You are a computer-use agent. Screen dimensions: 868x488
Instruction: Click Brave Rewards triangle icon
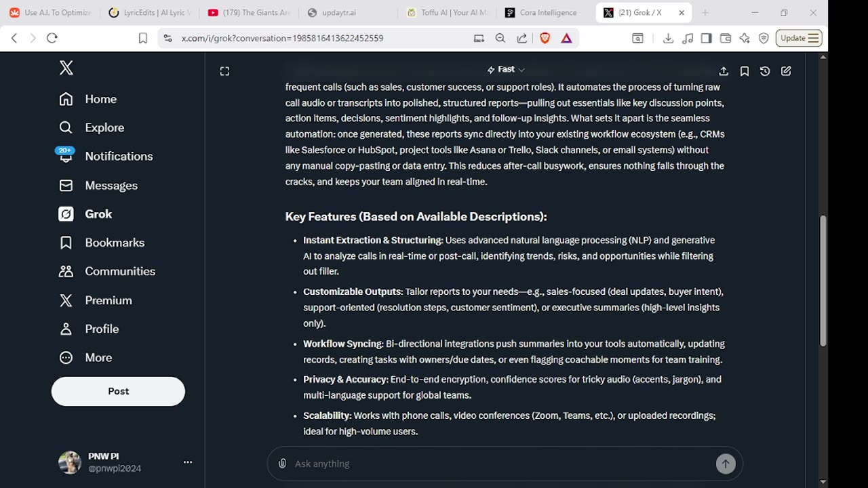tap(566, 38)
